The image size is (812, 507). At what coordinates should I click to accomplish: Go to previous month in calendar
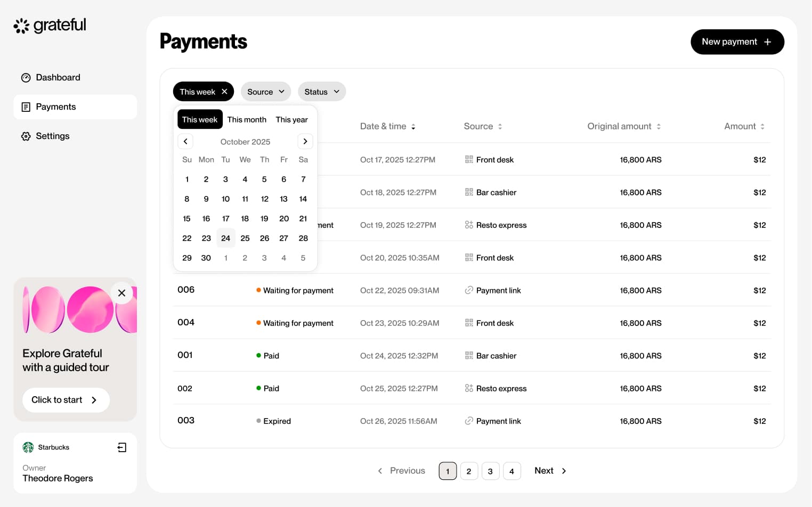coord(185,142)
